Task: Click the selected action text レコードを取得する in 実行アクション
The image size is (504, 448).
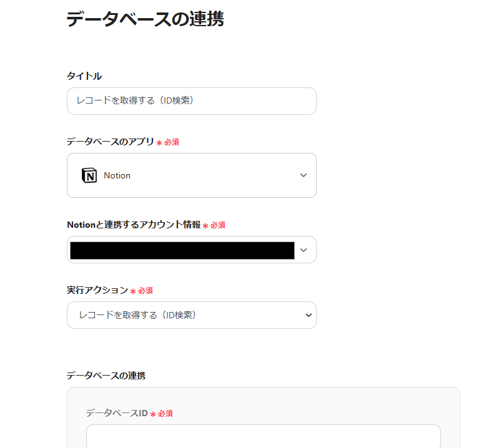Action: coord(137,315)
